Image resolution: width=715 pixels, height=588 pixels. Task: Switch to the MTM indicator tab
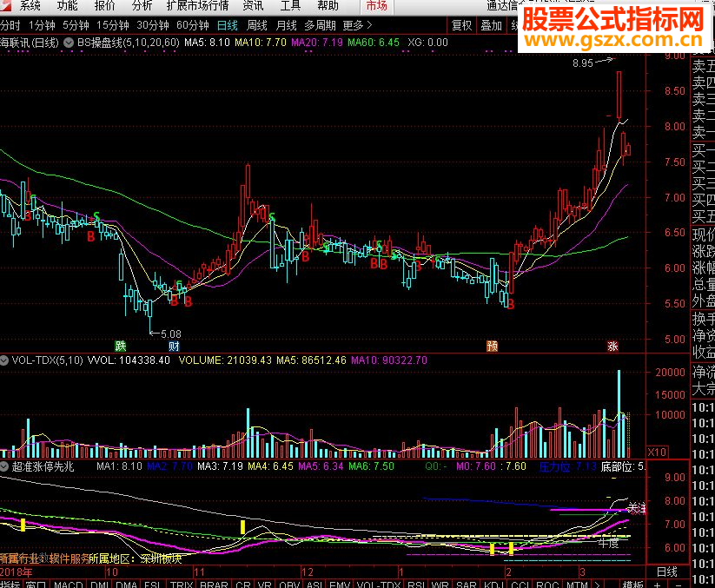577,585
